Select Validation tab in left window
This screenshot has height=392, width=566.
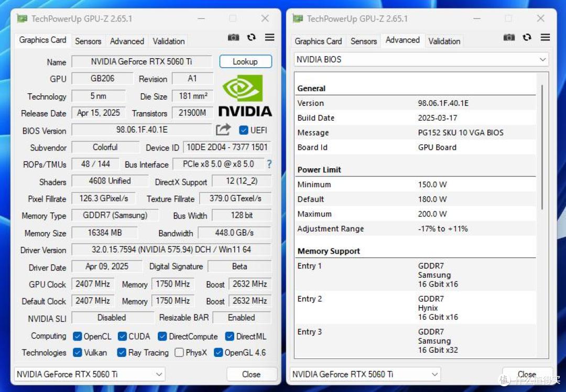tap(169, 41)
